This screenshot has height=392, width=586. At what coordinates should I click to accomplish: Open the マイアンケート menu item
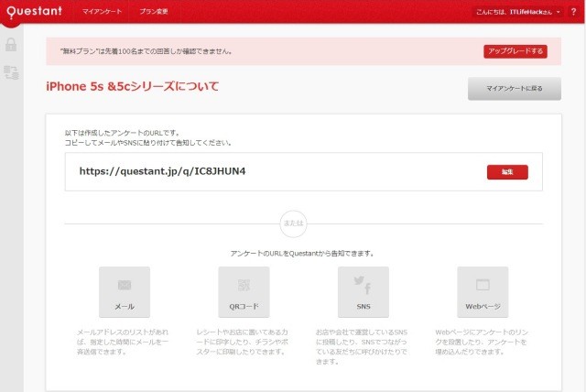(x=102, y=12)
